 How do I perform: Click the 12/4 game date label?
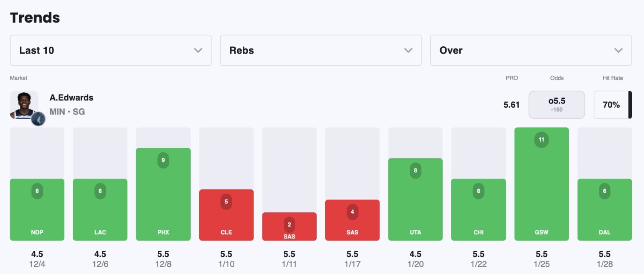37,264
